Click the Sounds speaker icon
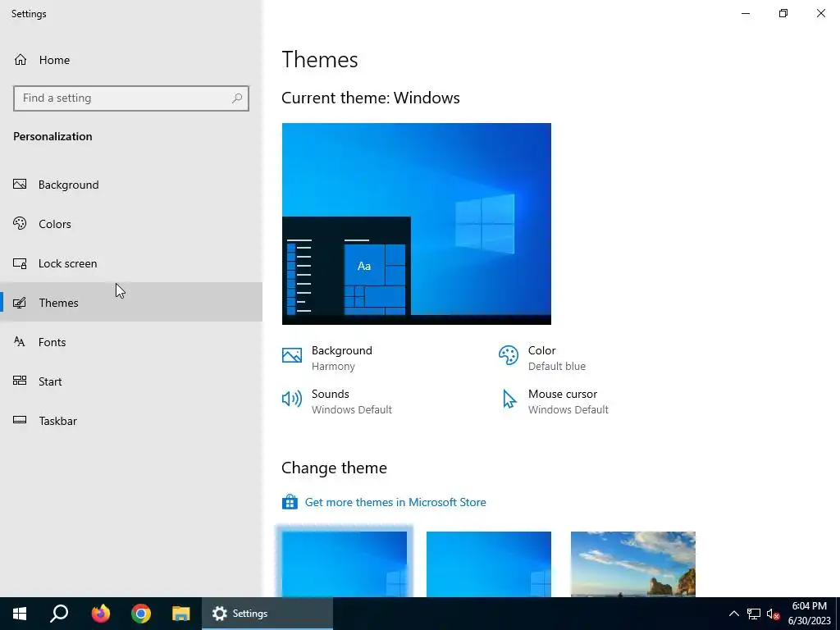 tap(292, 399)
